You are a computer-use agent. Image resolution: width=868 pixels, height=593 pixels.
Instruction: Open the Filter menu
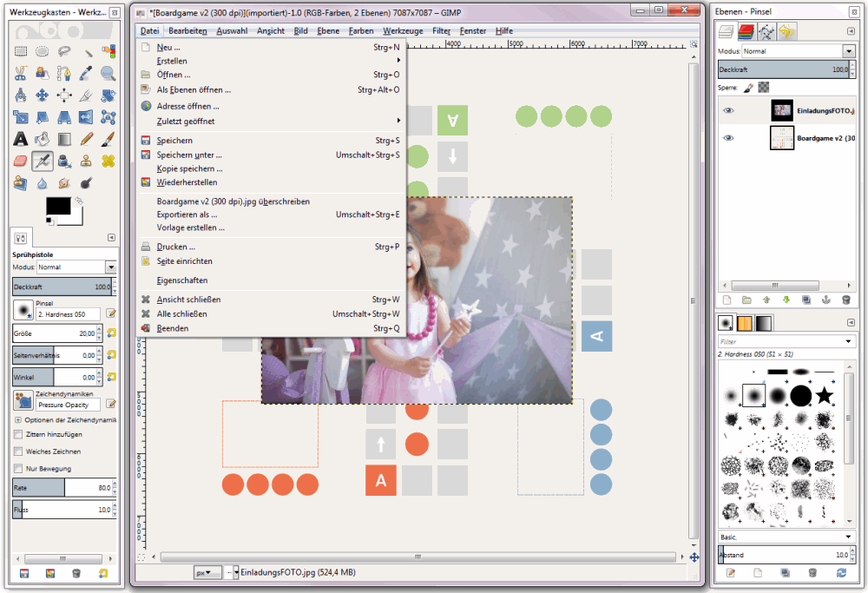click(441, 31)
